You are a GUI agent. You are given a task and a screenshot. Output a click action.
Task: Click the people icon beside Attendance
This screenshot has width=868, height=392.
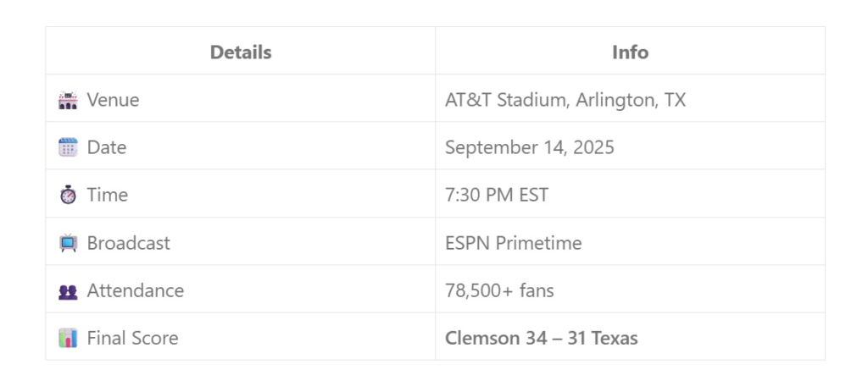point(68,291)
